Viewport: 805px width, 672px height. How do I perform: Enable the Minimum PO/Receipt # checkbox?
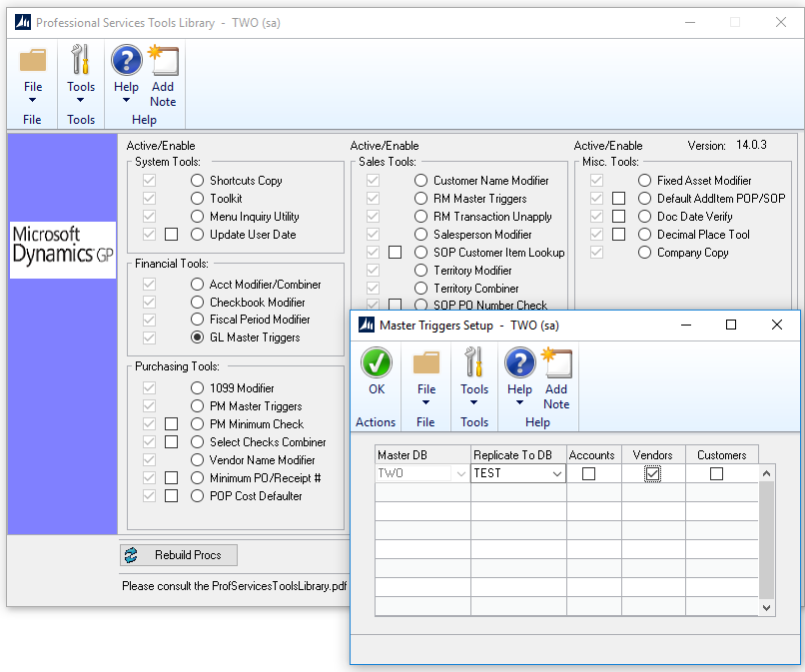click(x=172, y=478)
